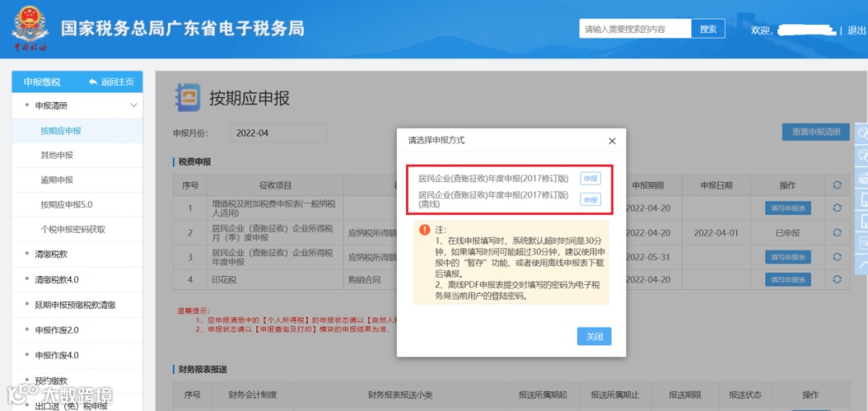Click the 申报日期 column header

click(716, 185)
